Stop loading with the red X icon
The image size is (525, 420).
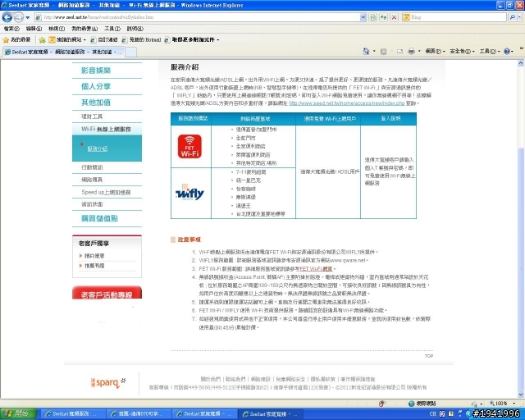click(x=394, y=17)
